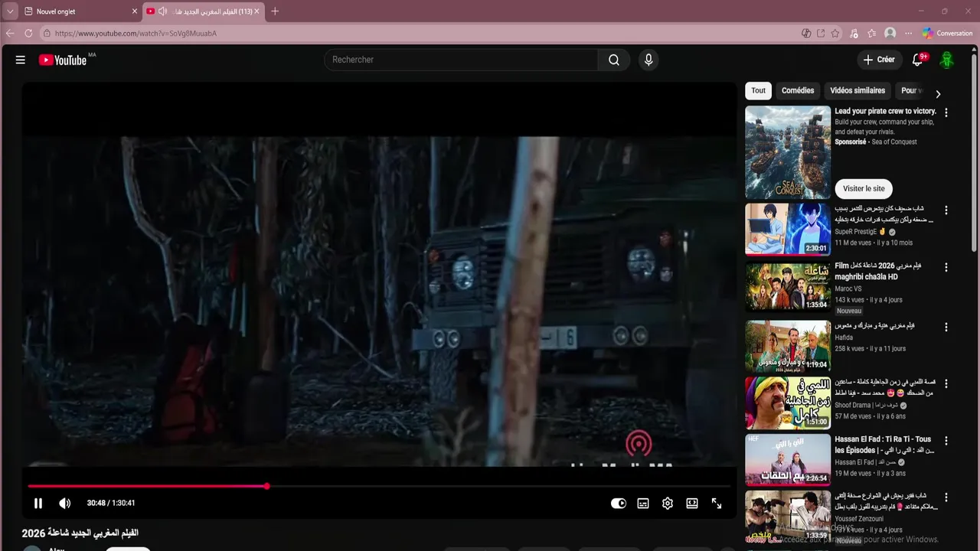The width and height of the screenshot is (980, 551).
Task: Open the Maroc VS channel name
Action: pyautogui.click(x=848, y=289)
